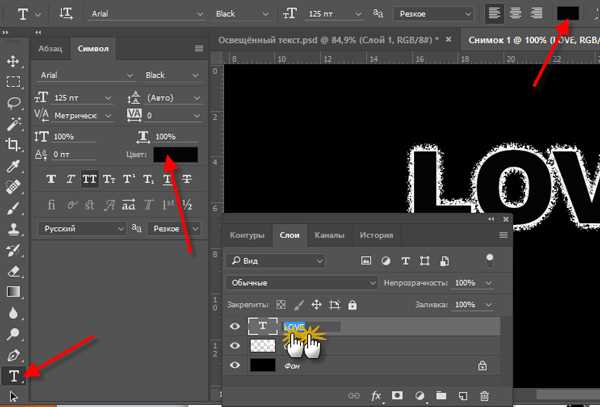
Task: Switch to the Абзац tab
Action: click(x=50, y=49)
